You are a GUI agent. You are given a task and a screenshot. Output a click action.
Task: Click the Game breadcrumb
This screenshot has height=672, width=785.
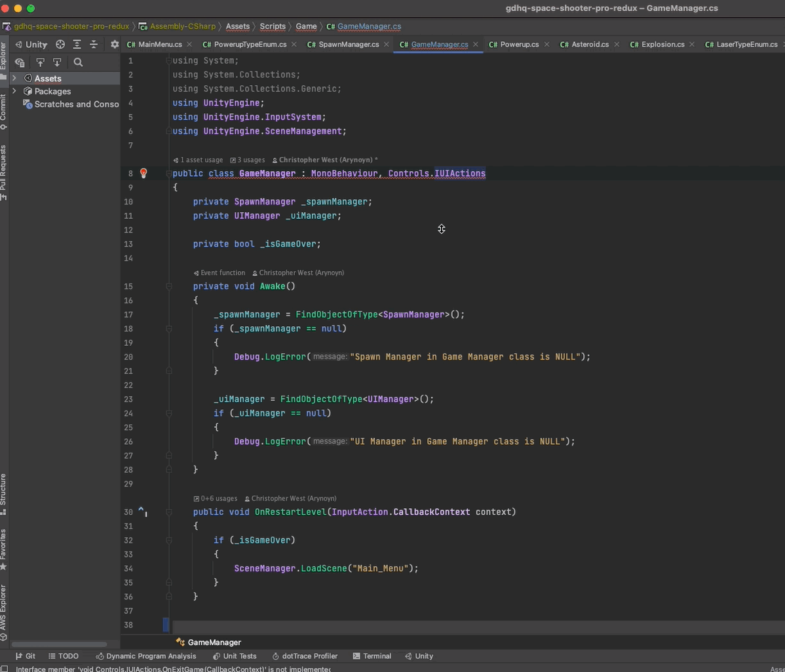(x=307, y=26)
